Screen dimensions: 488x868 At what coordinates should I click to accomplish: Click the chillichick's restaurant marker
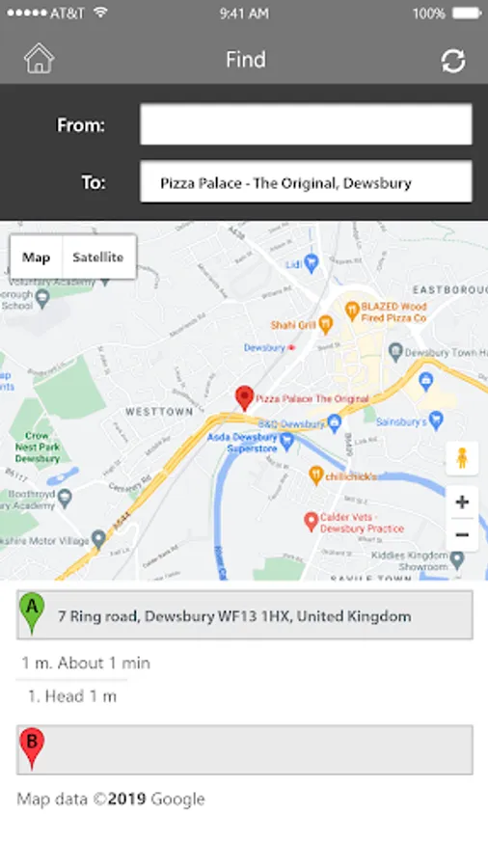[315, 475]
